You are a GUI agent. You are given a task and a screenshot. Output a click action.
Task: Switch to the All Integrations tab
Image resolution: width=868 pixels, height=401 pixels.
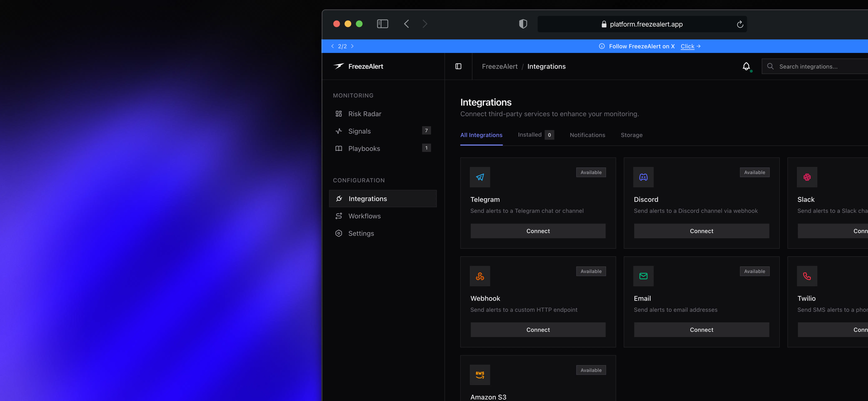481,135
